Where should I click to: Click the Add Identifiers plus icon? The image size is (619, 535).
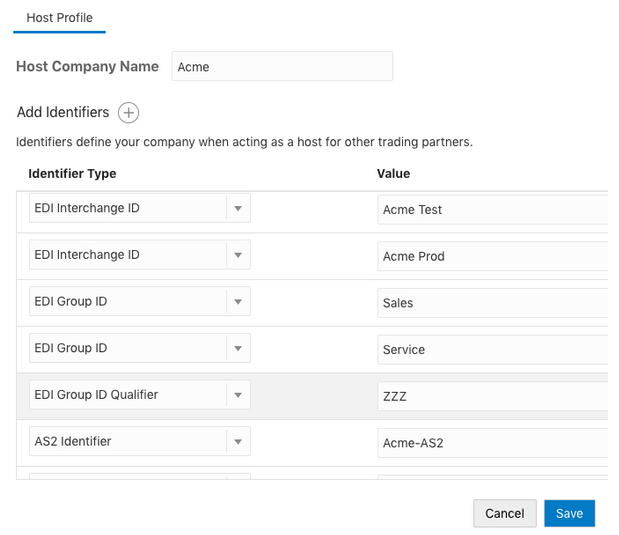pyautogui.click(x=128, y=112)
